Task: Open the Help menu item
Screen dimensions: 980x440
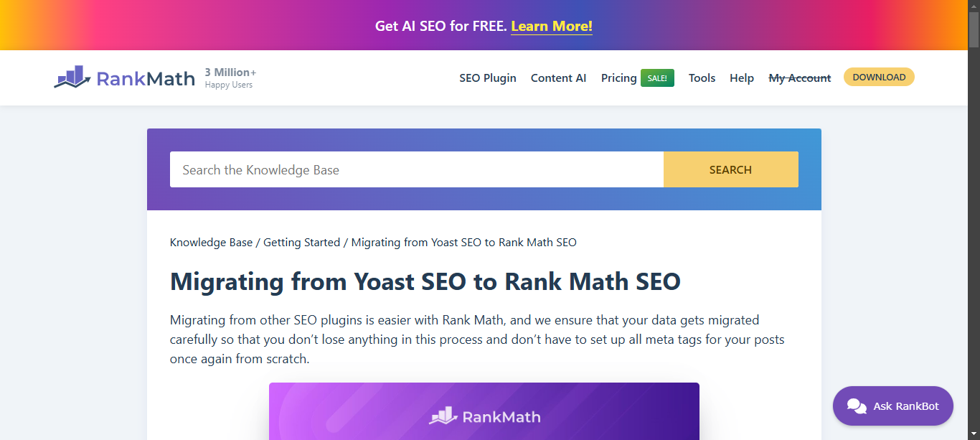Action: (x=742, y=78)
